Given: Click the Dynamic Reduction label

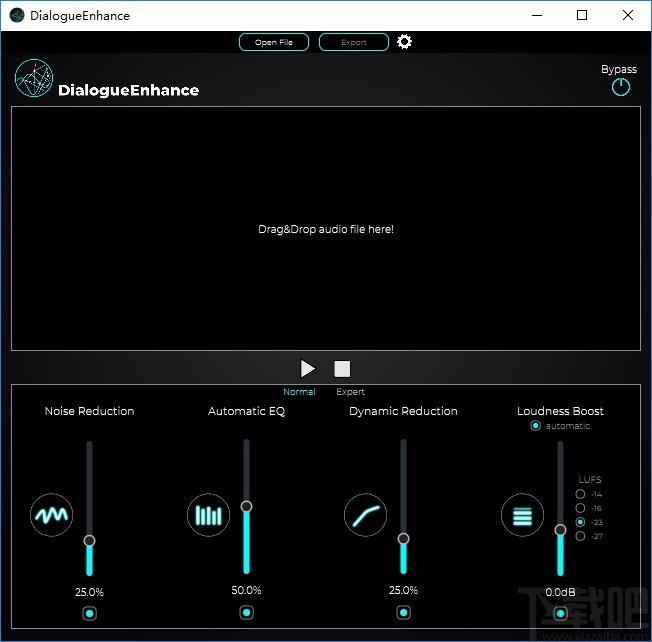Looking at the screenshot, I should pos(403,411).
